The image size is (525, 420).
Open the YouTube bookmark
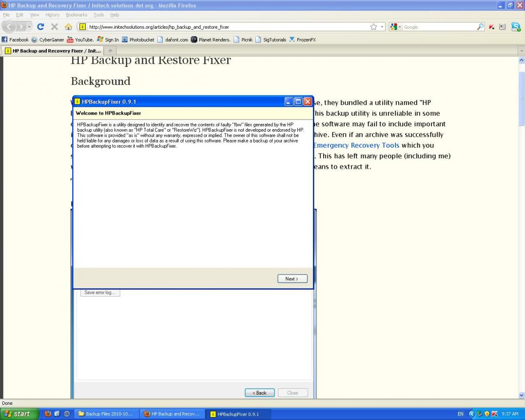click(80, 40)
